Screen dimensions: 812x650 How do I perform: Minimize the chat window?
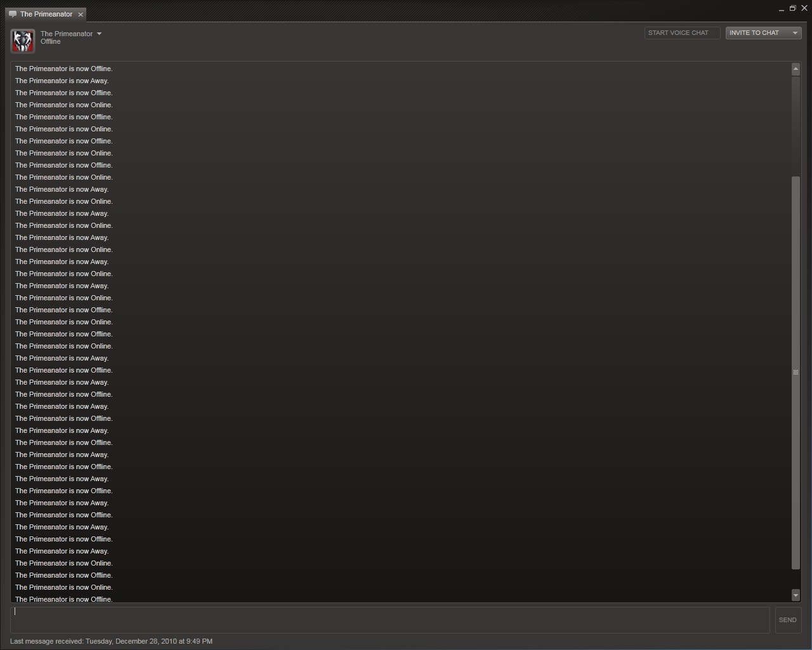pyautogui.click(x=781, y=8)
